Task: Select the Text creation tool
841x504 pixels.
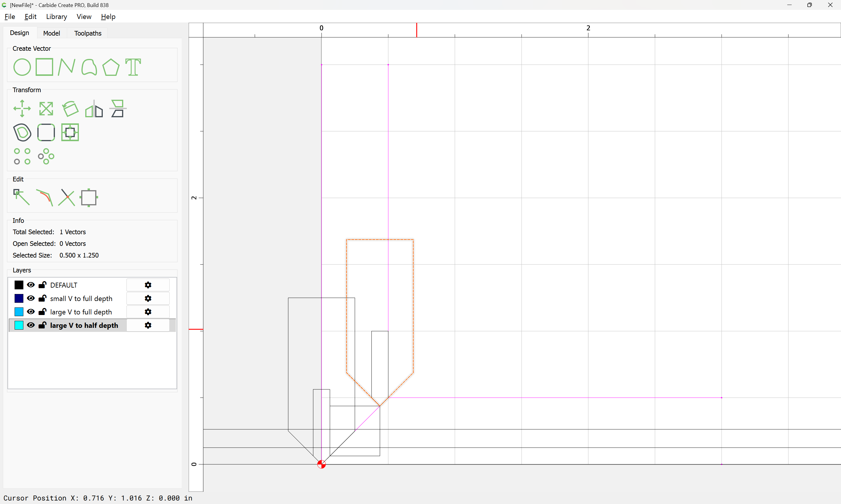Action: click(133, 67)
